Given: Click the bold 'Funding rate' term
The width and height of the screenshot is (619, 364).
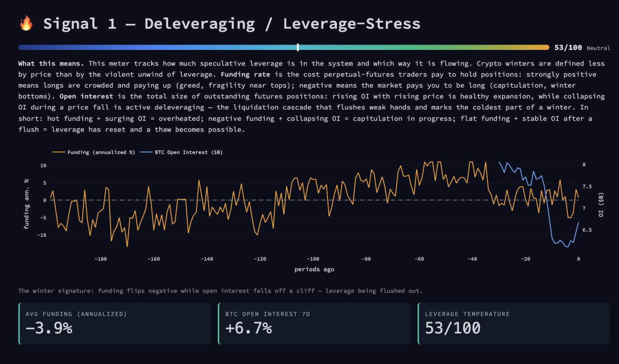Looking at the screenshot, I should [x=245, y=74].
